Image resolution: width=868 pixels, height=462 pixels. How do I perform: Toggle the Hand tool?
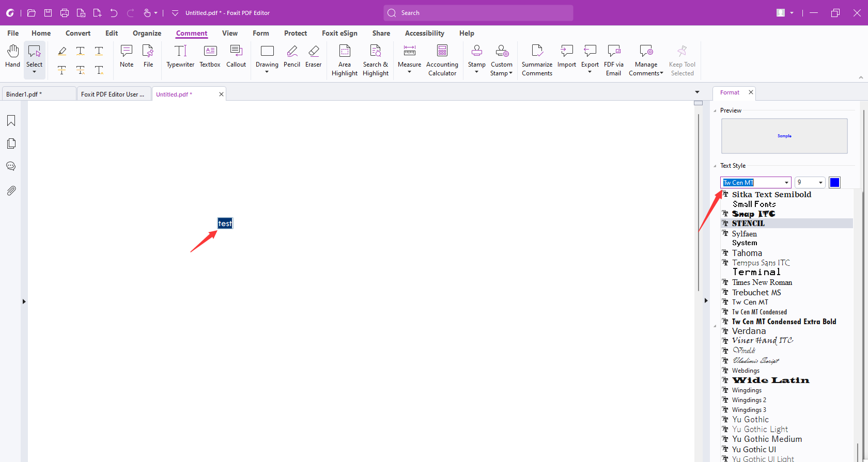(12, 56)
